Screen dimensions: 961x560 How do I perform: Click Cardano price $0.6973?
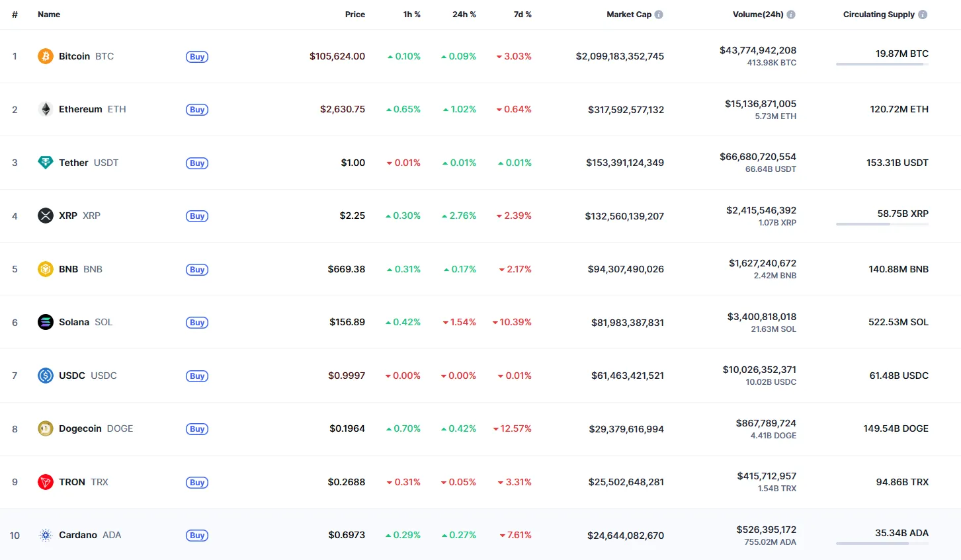347,535
